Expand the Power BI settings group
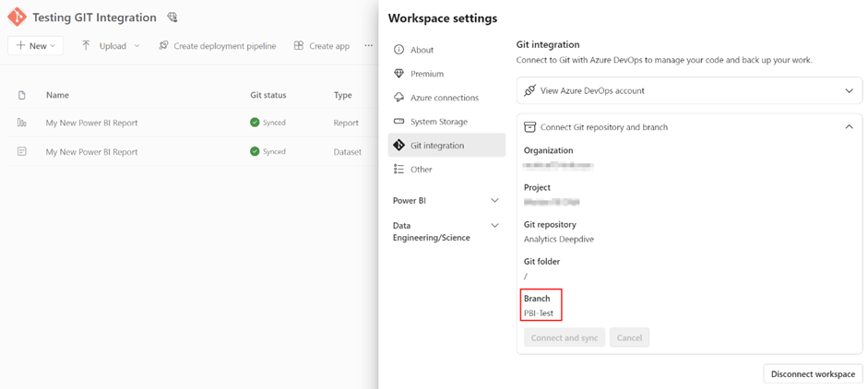 pyautogui.click(x=446, y=201)
